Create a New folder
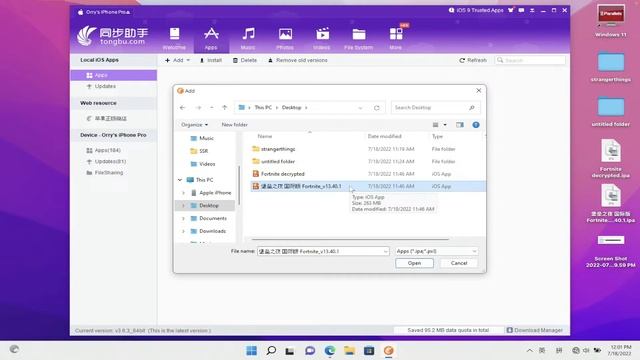This screenshot has width=640, height=360. pos(234,124)
